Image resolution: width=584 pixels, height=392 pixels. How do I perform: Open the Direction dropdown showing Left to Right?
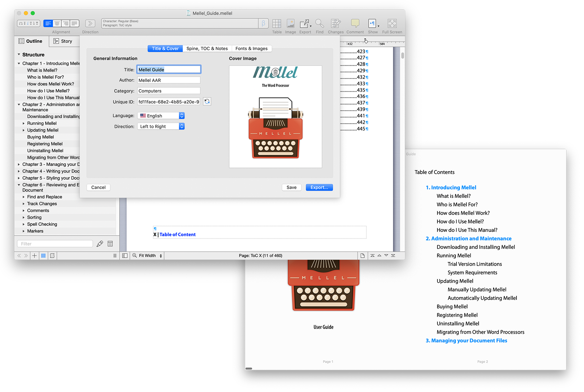tap(161, 126)
